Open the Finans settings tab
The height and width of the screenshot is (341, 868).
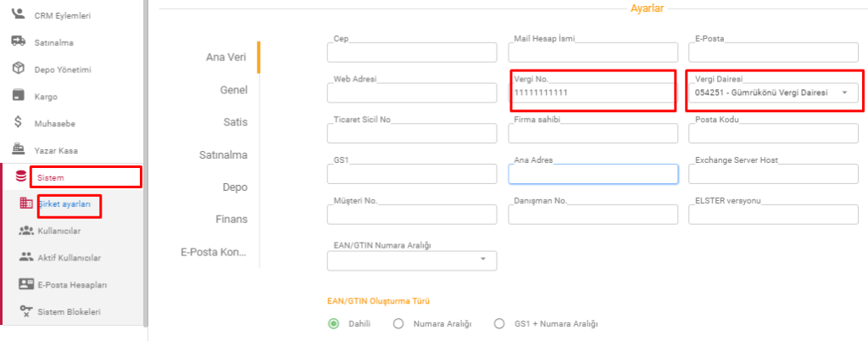[x=231, y=219]
